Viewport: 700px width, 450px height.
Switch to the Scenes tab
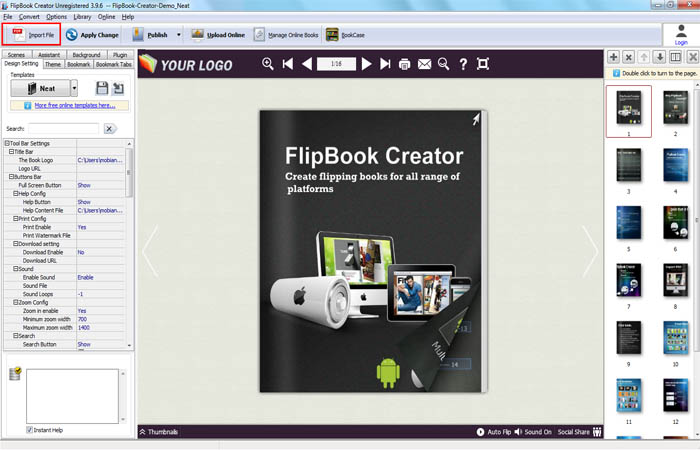pyautogui.click(x=17, y=55)
